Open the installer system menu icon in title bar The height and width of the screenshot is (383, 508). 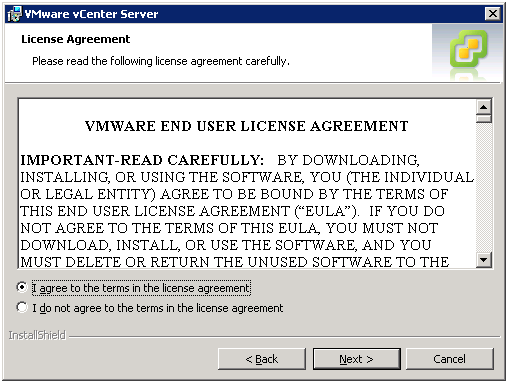click(14, 14)
